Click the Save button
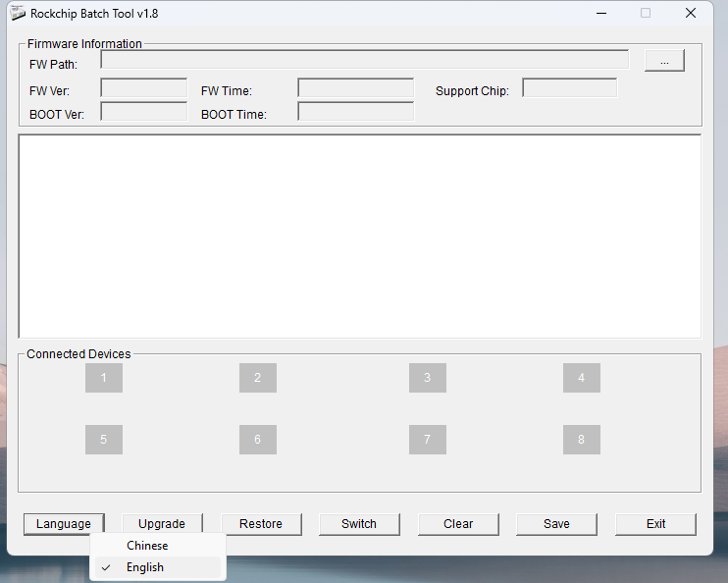Viewport: 728px width, 583px height. point(556,524)
